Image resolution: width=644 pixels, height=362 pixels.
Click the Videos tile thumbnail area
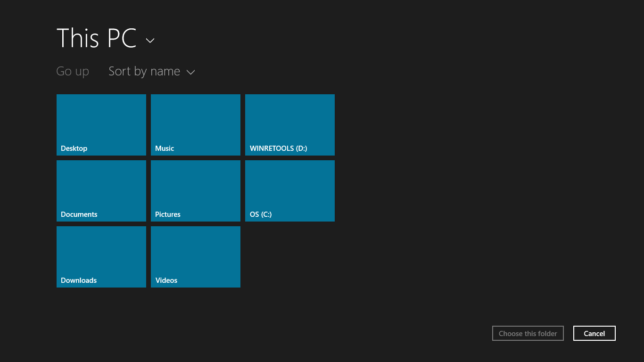[195, 250]
